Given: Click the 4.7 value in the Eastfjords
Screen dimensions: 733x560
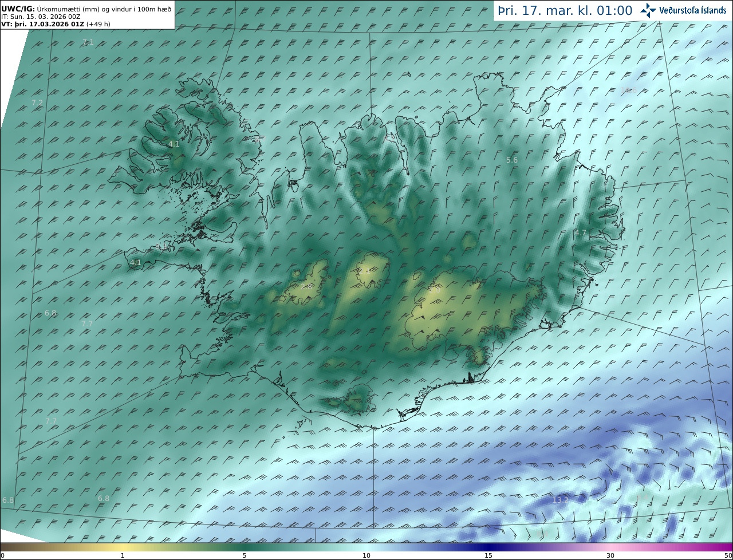Looking at the screenshot, I should coord(581,233).
